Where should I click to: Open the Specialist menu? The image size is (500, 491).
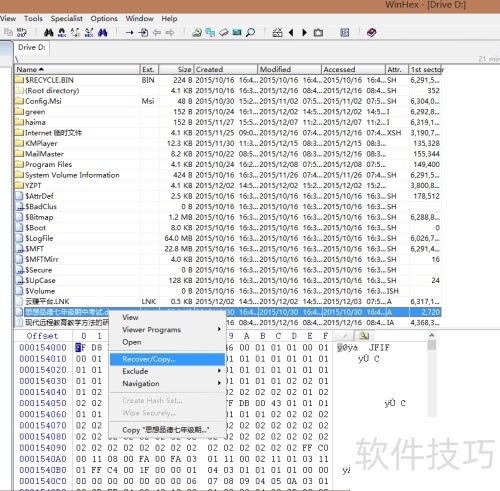[67, 18]
